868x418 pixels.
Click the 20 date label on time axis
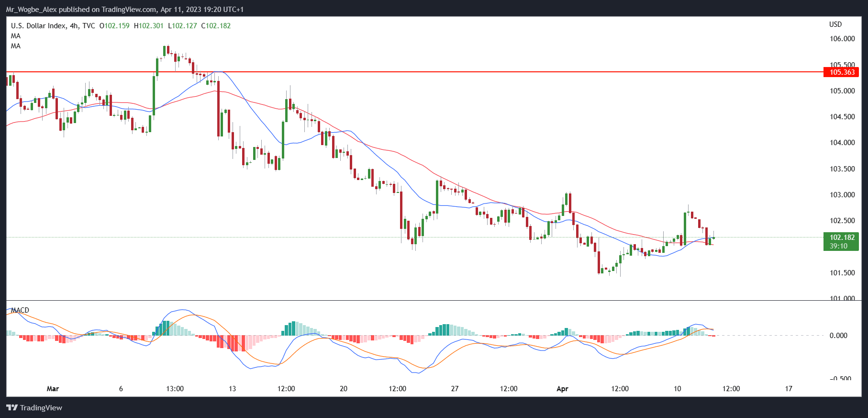(x=344, y=389)
